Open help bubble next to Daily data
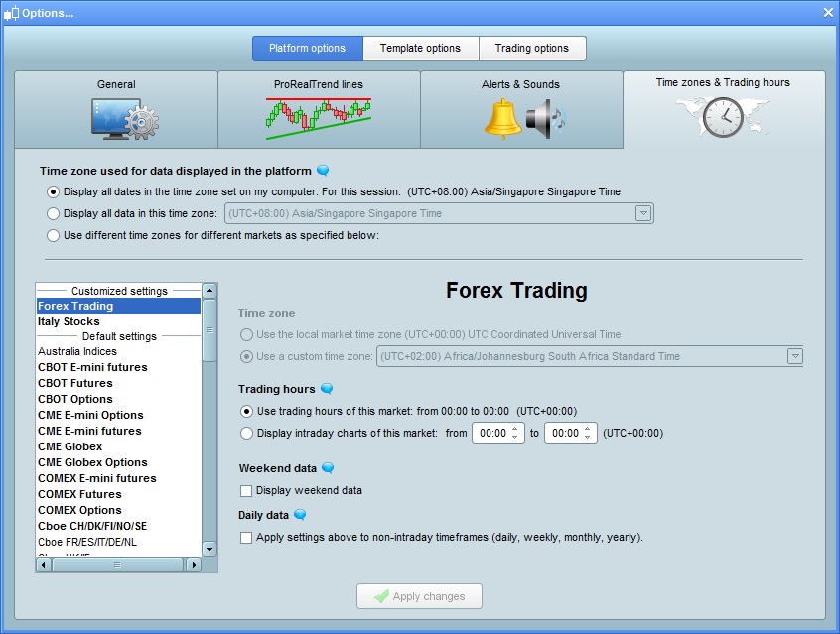 (x=300, y=515)
